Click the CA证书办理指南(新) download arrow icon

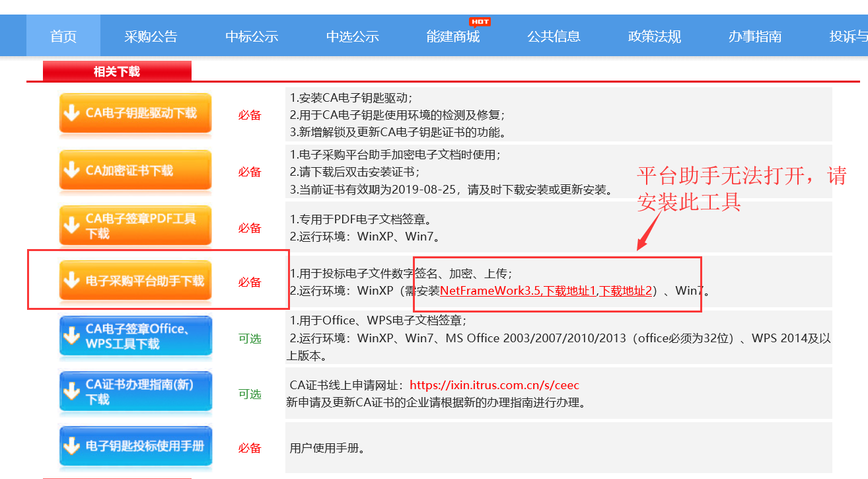pos(71,392)
